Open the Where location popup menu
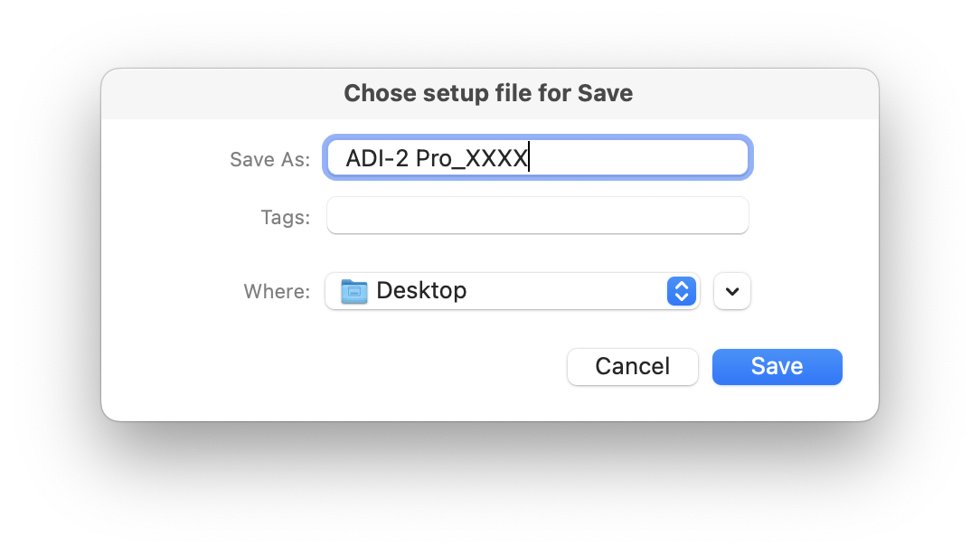980x555 pixels. [x=512, y=291]
